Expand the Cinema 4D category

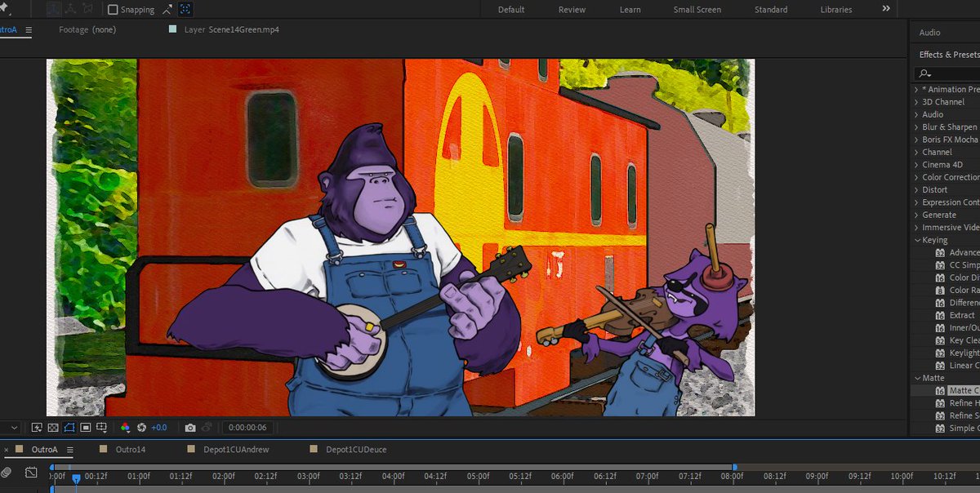[x=915, y=165]
